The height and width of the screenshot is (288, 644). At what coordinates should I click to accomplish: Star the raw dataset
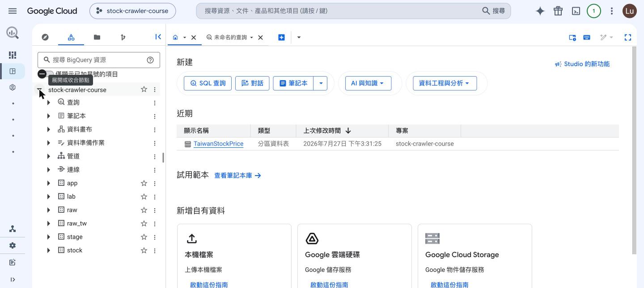point(144,210)
